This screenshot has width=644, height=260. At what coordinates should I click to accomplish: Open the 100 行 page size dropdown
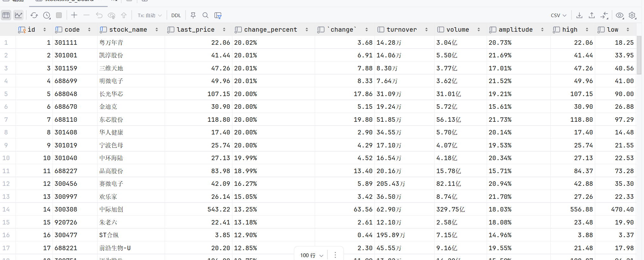[312, 255]
